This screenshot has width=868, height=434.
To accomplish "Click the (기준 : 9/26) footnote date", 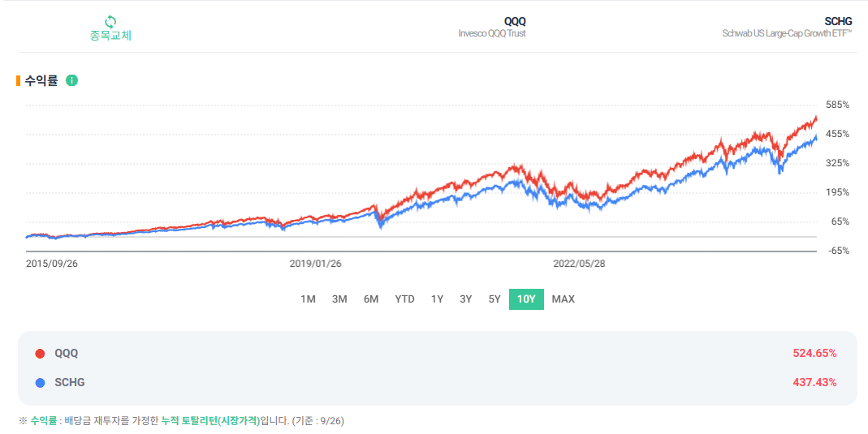I will coord(317,421).
